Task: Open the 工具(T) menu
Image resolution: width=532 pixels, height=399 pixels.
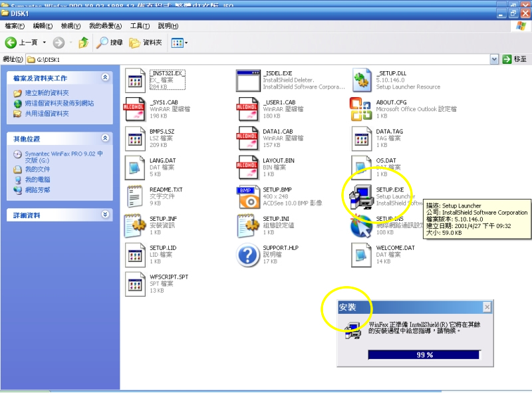Action: pyautogui.click(x=140, y=26)
